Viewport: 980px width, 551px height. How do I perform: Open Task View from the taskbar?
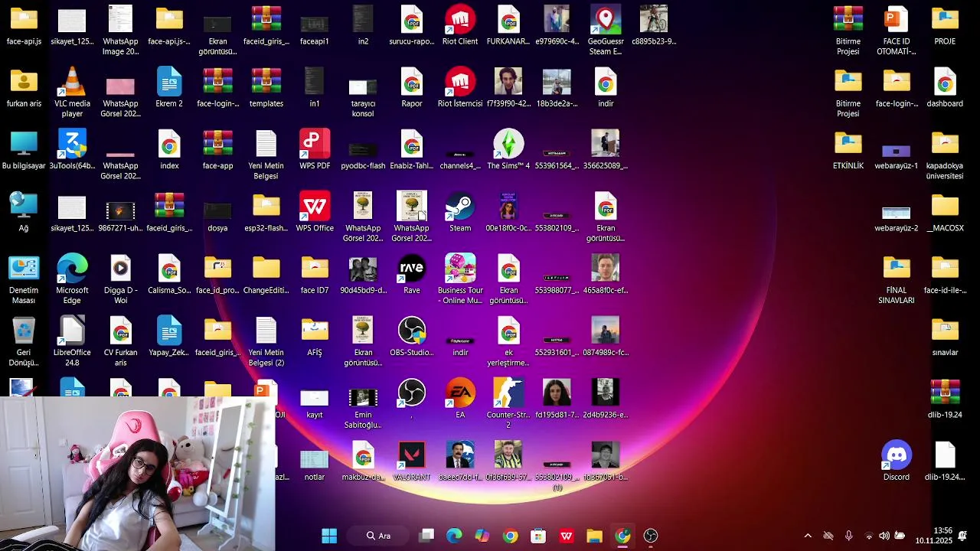point(426,536)
